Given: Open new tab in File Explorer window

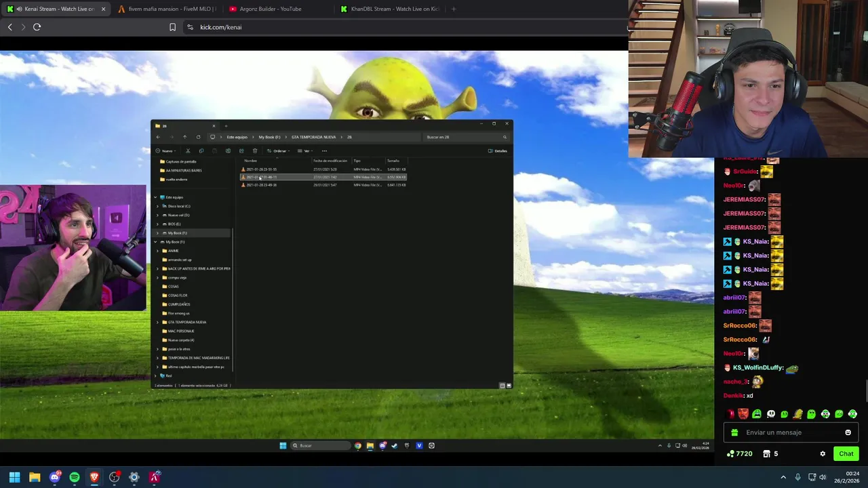Looking at the screenshot, I should (226, 125).
